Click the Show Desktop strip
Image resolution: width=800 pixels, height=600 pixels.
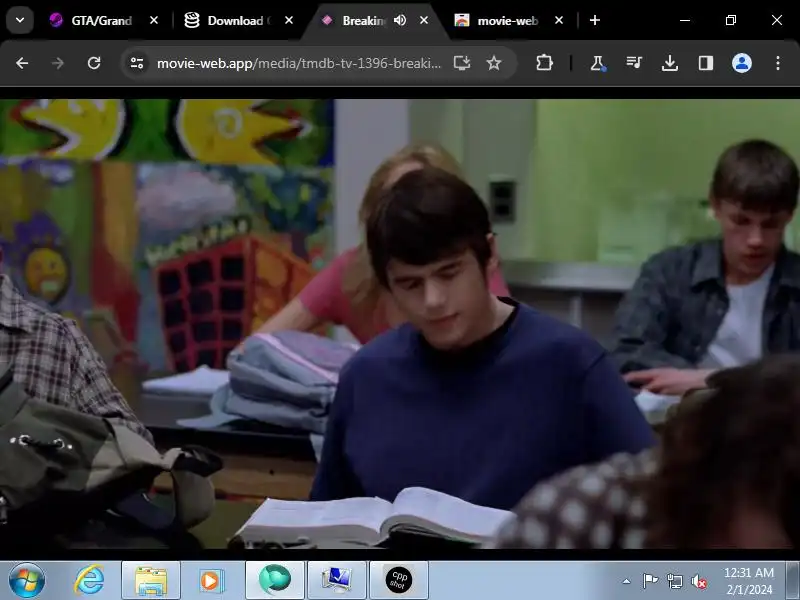click(792, 580)
